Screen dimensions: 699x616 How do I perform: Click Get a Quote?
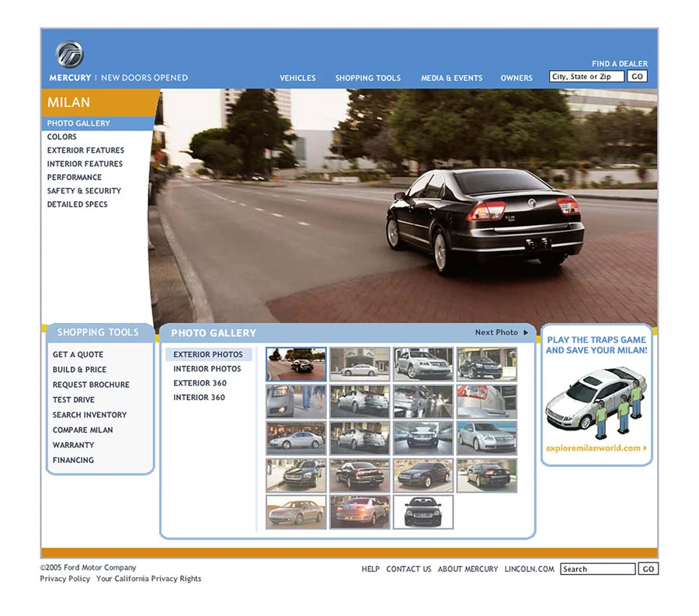pos(78,354)
